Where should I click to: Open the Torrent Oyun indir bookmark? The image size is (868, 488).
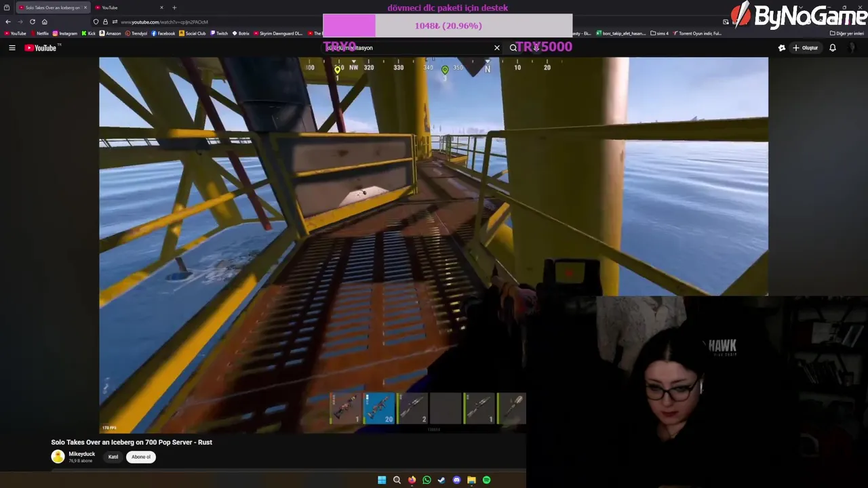click(x=698, y=33)
